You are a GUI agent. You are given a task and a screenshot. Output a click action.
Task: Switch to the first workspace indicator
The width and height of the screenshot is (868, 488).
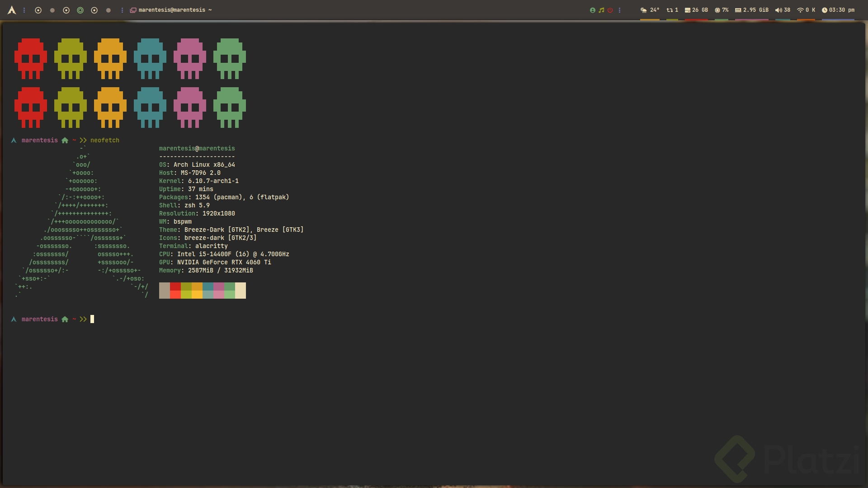(38, 10)
